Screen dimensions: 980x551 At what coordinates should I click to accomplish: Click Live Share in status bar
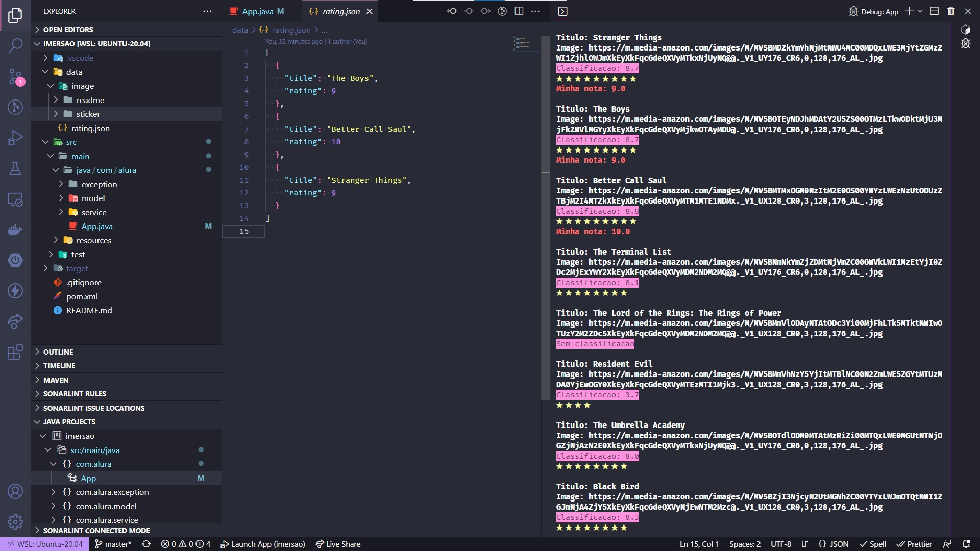[338, 544]
